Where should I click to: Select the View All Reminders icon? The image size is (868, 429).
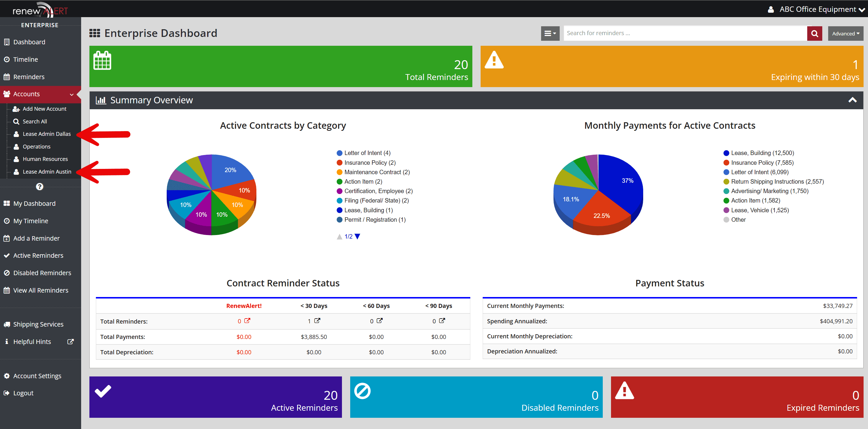click(7, 290)
